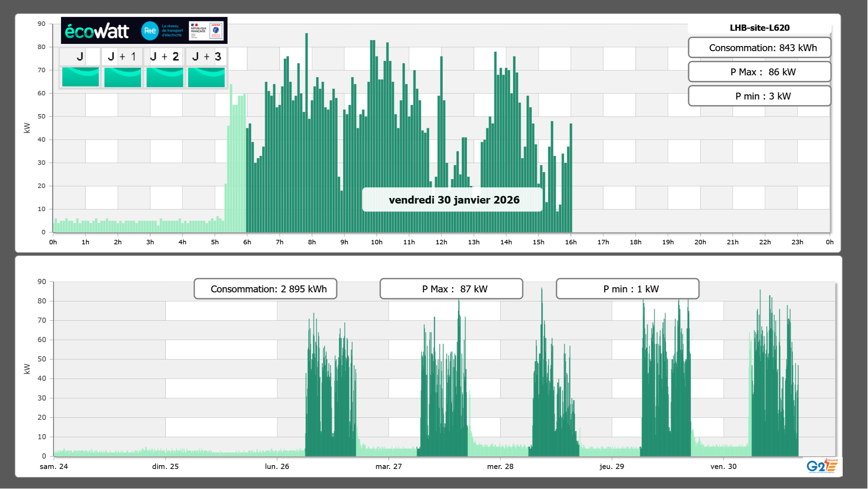Viewport: 868px width, 489px height.
Task: Select the J + 1 header cell
Action: tap(122, 57)
